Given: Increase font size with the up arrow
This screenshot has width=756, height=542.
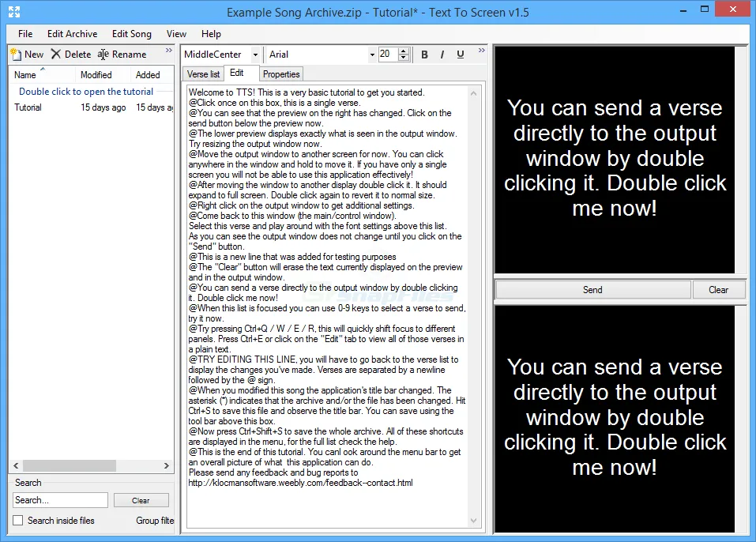Looking at the screenshot, I should [x=404, y=51].
